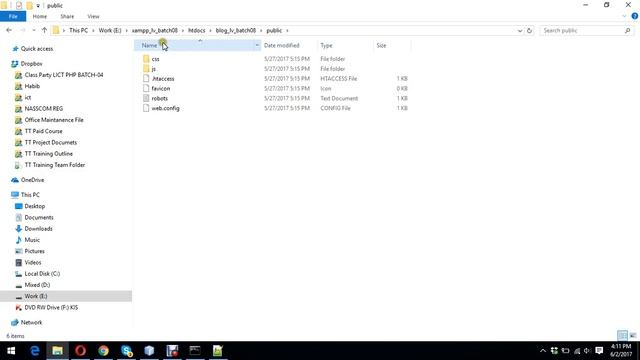640x360 pixels.
Task: Open the File ribbon tab
Action: tap(13, 16)
